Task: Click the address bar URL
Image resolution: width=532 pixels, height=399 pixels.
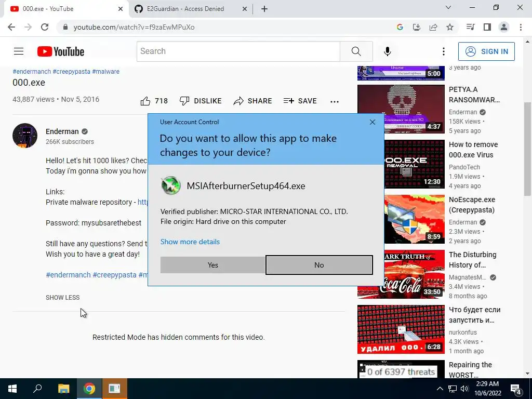Action: click(134, 27)
